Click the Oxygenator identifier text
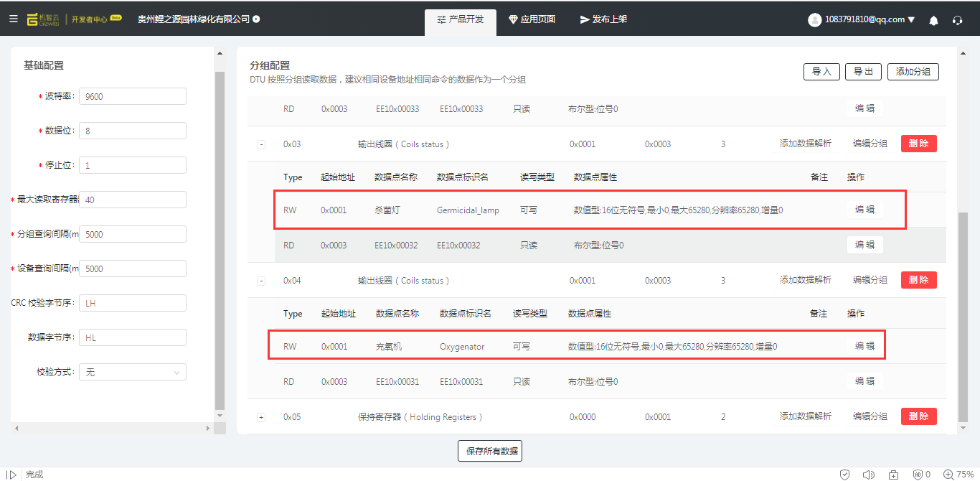Image resolution: width=980 pixels, height=481 pixels. coord(462,347)
